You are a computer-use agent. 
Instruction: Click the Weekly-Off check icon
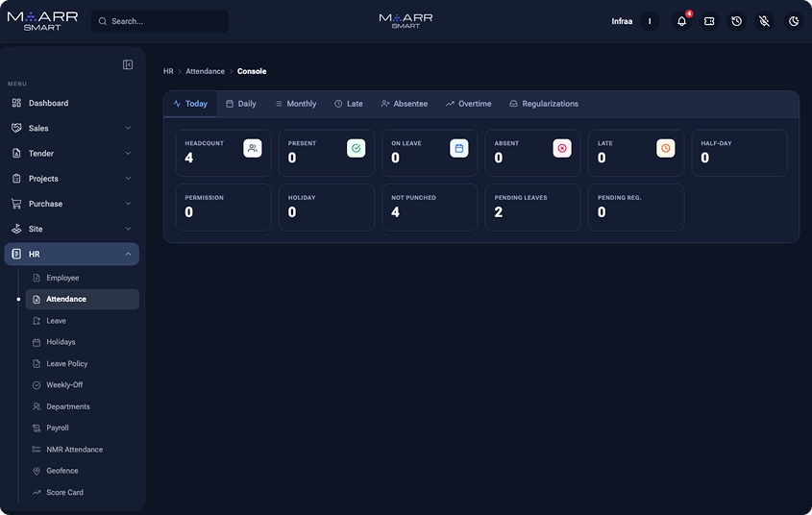(37, 385)
